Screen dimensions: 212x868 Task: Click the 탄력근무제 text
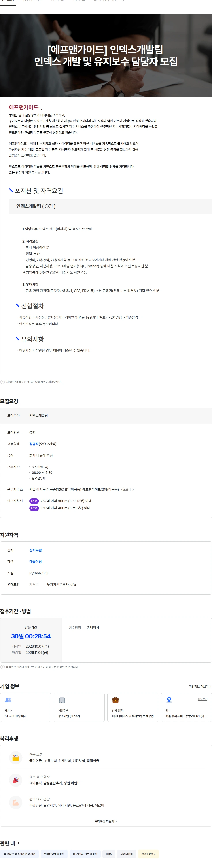tap(39, 478)
